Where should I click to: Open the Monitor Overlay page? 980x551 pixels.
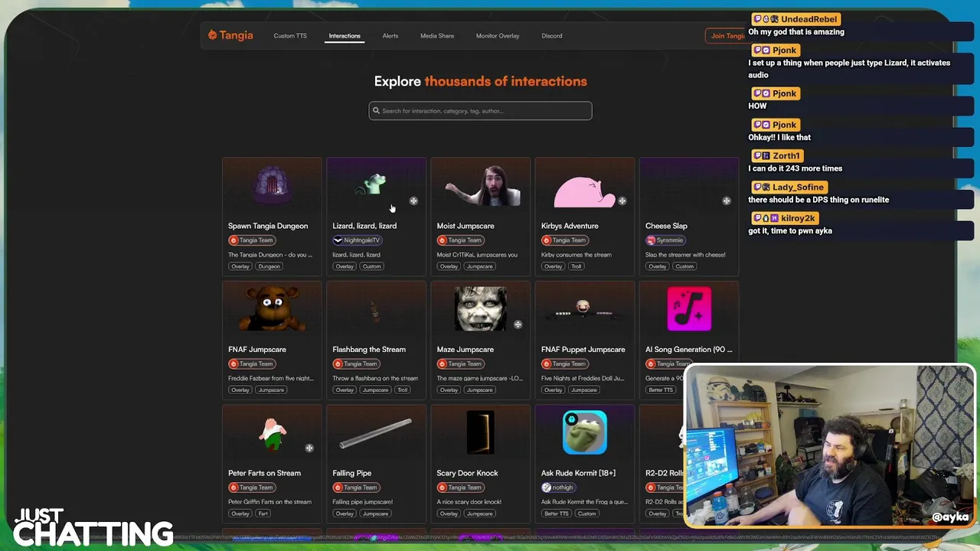(498, 36)
